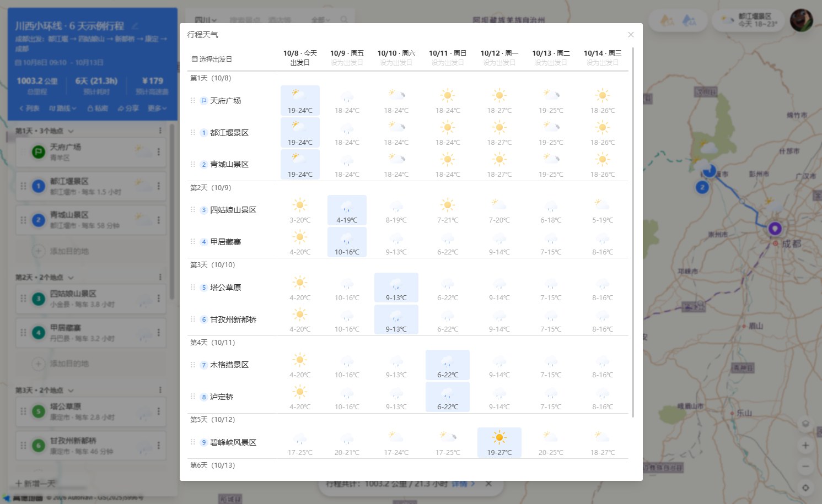The image size is (822, 504).
Task: Click the 泸定桥 location name
Action: tap(222, 397)
